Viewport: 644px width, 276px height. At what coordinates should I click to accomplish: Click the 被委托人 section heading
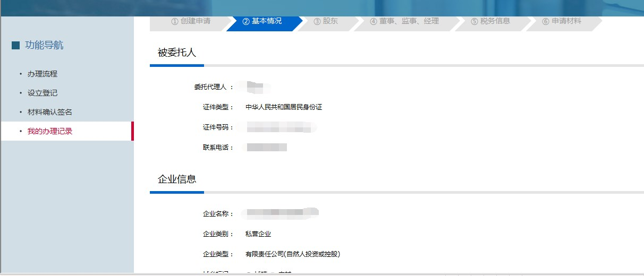(x=177, y=53)
